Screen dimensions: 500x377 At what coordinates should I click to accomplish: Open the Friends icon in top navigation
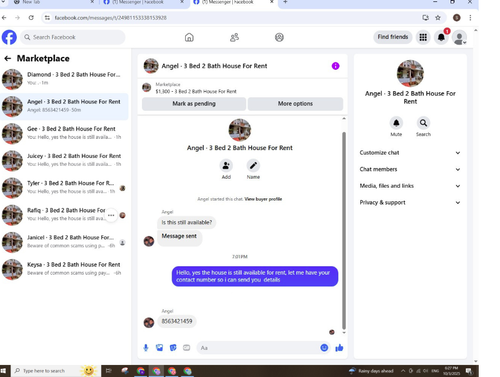click(234, 37)
